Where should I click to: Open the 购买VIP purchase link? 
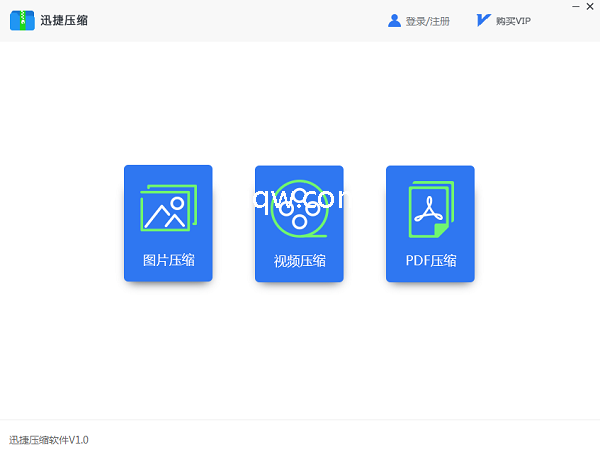(x=513, y=21)
